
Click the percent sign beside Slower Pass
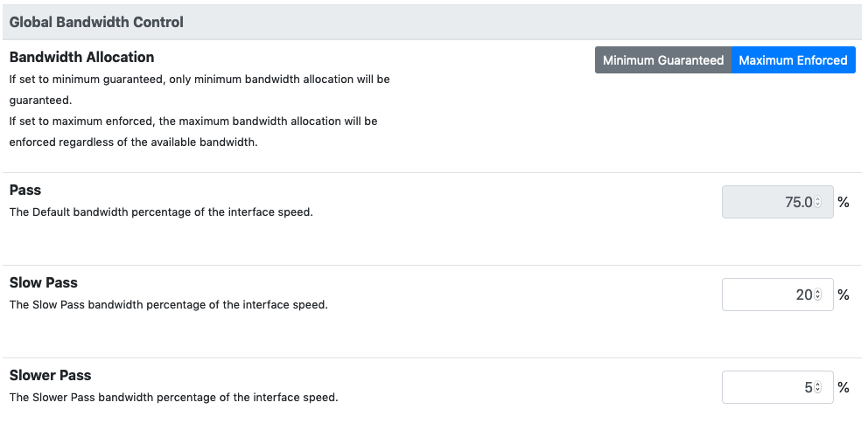pos(843,387)
